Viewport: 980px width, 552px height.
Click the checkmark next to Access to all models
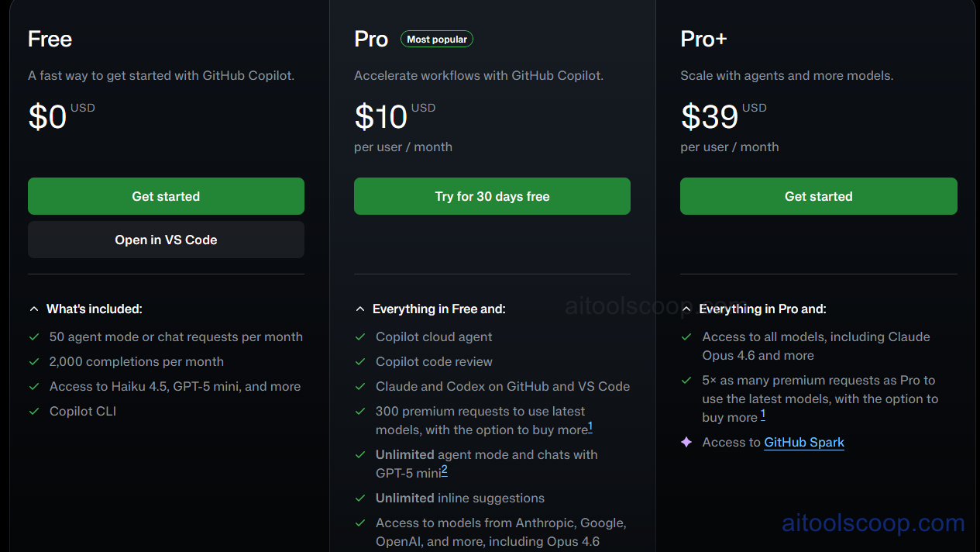tap(686, 337)
